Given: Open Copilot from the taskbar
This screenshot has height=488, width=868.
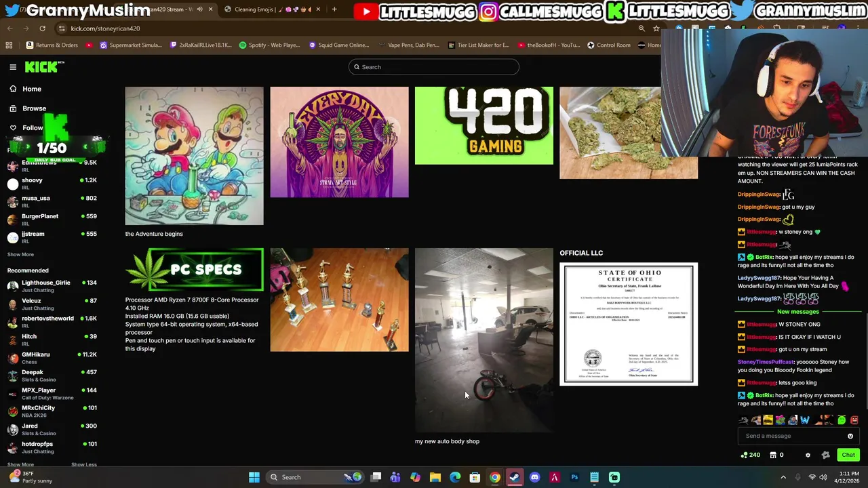Looking at the screenshot, I should point(415,477).
